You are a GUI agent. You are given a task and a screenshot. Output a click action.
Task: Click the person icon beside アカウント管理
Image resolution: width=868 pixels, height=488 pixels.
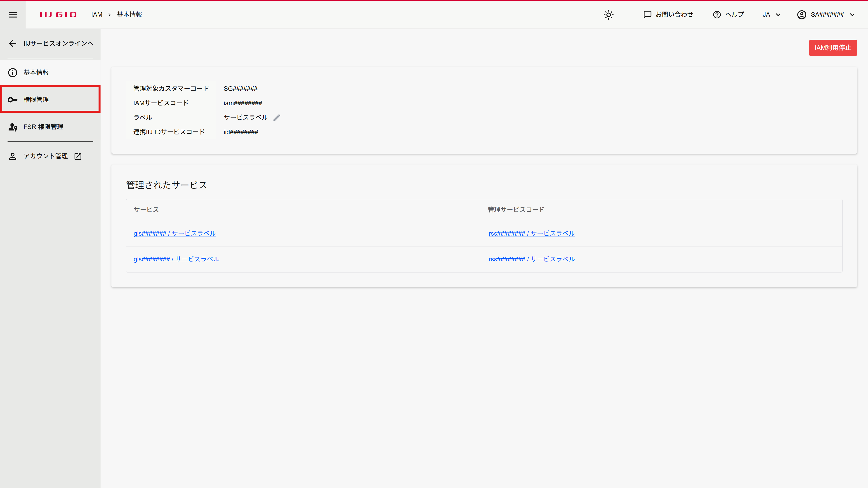(12, 156)
